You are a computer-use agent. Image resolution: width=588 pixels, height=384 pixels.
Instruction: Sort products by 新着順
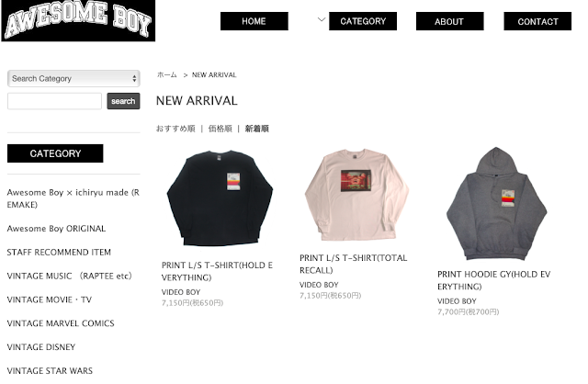coord(257,129)
